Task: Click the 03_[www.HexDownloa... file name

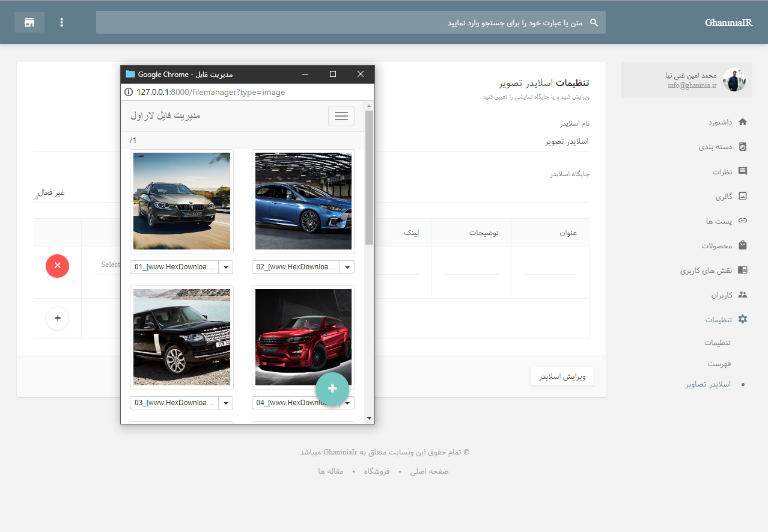Action: coord(174,403)
